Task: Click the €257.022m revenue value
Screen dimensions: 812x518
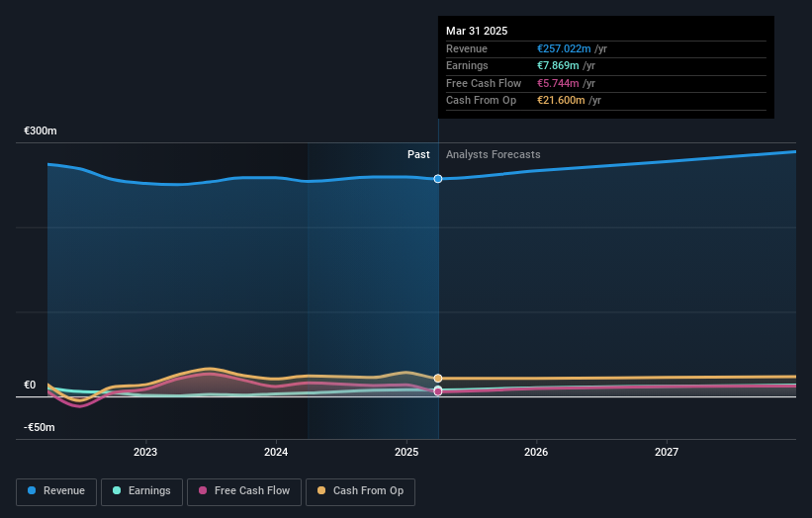Action: point(564,48)
